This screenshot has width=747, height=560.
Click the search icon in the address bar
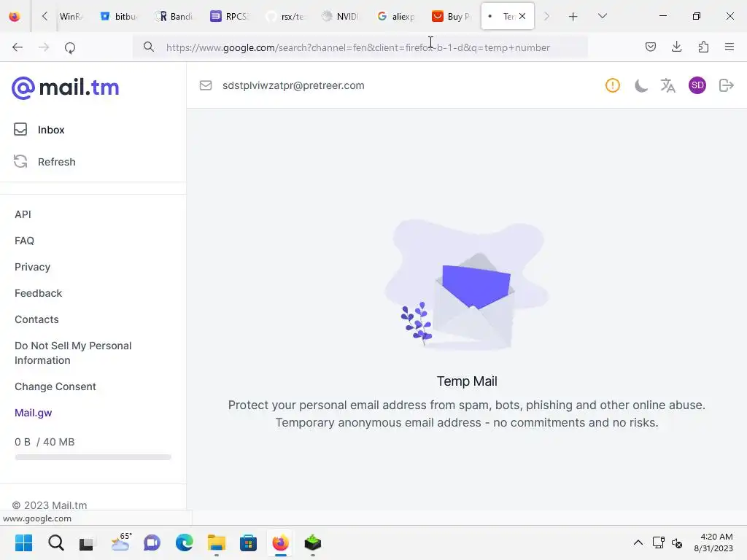[149, 47]
